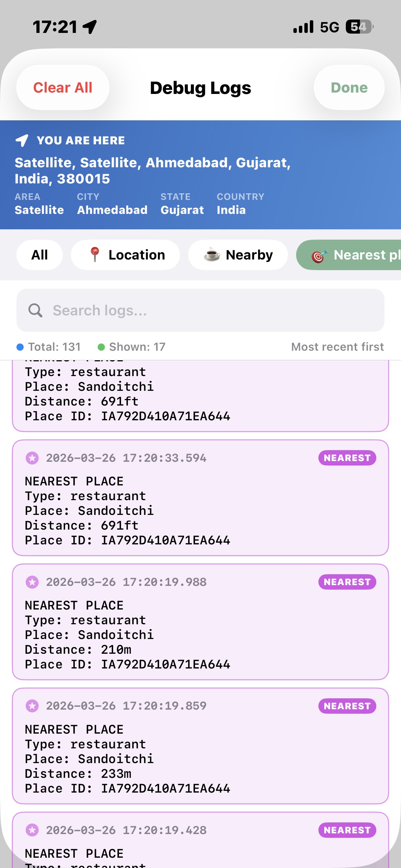Tap the star icon on the 17:20:19.428 log
The height and width of the screenshot is (868, 401).
pos(32,830)
